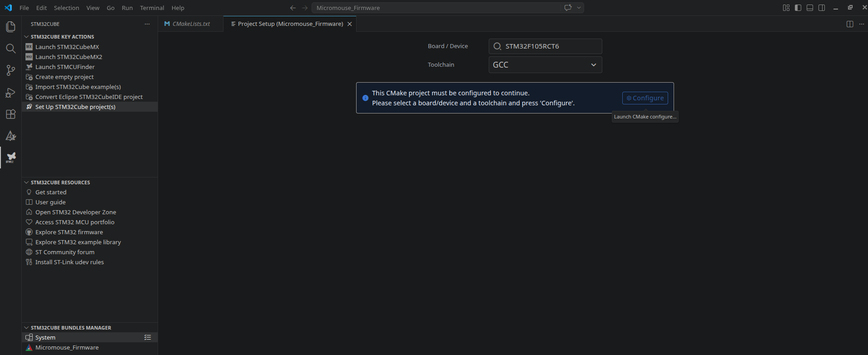Open the Help menu
The image size is (868, 355).
click(x=178, y=8)
